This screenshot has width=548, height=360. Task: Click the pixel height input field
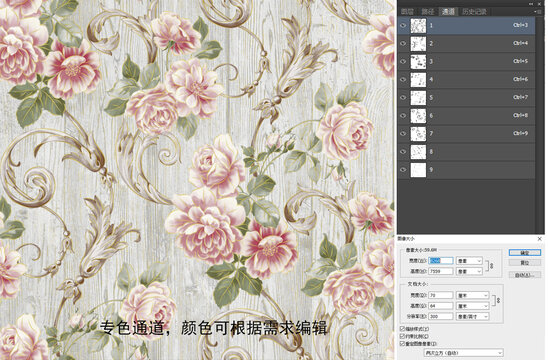pos(441,271)
